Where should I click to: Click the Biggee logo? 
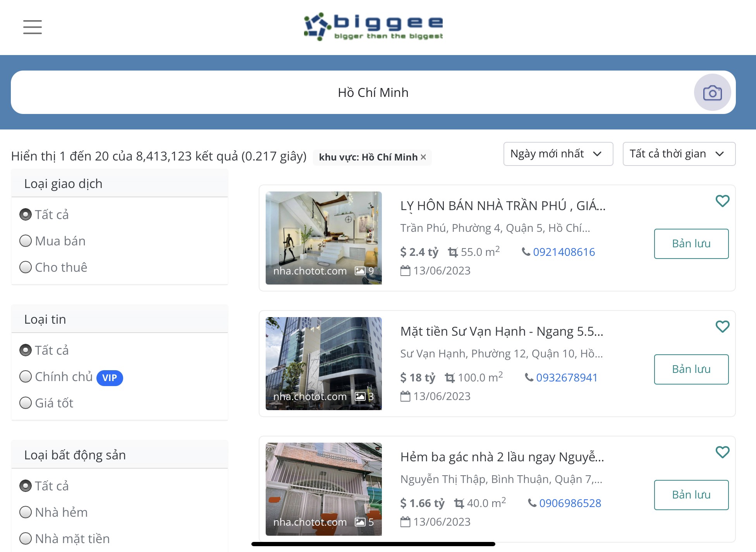point(373,25)
